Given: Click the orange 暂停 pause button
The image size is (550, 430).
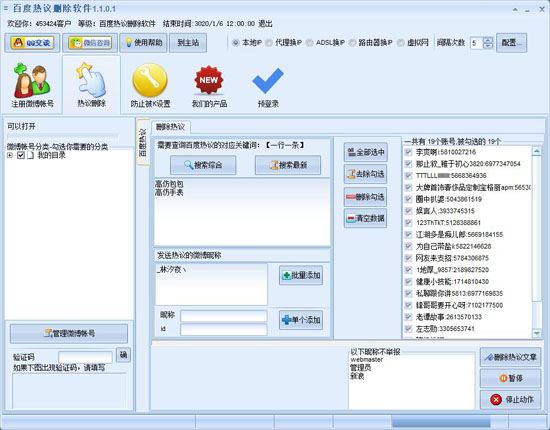Looking at the screenshot, I should pyautogui.click(x=510, y=378).
